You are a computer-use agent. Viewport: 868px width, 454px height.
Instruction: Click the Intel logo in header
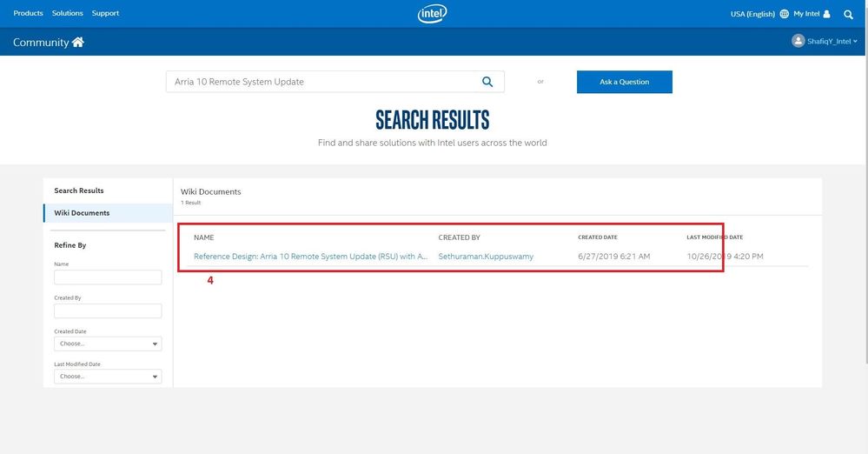click(x=433, y=14)
